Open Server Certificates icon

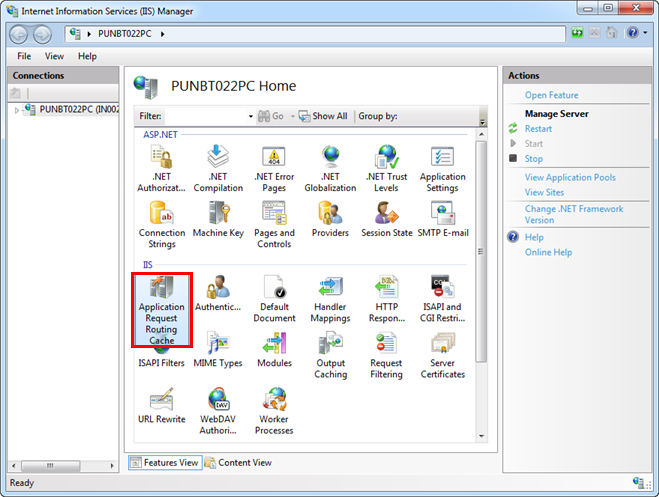click(x=442, y=353)
